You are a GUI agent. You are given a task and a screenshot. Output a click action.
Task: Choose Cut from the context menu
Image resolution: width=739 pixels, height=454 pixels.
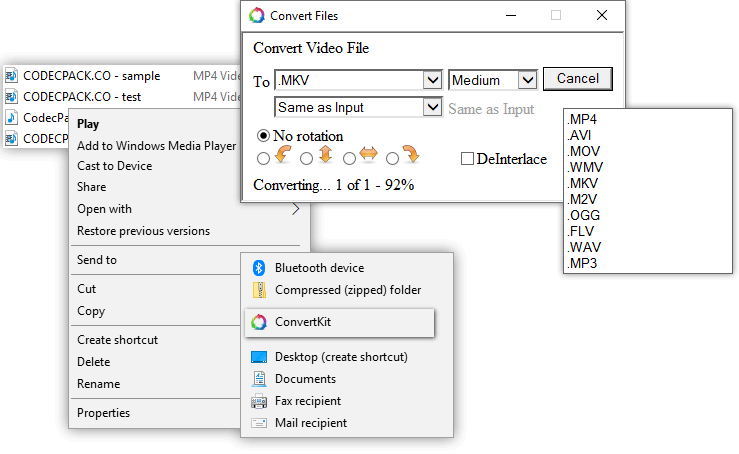tap(86, 289)
